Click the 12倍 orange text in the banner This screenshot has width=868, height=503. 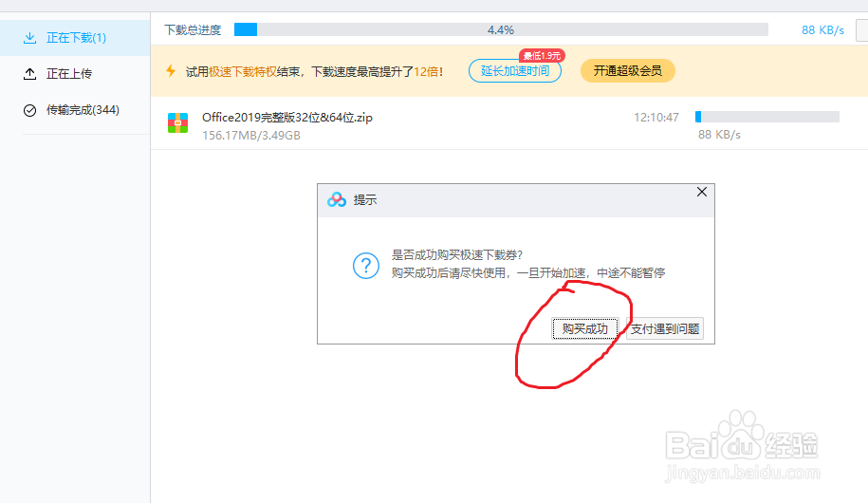[427, 71]
